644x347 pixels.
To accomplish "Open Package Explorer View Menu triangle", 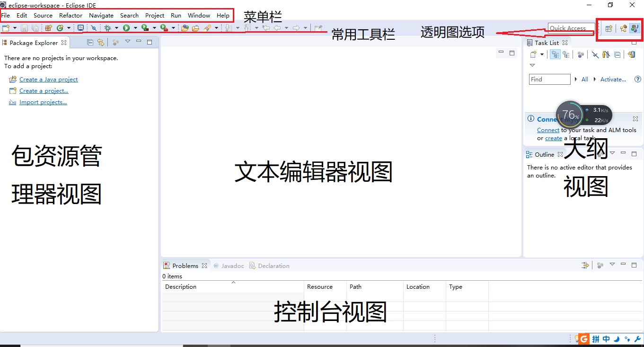I will pos(127,42).
